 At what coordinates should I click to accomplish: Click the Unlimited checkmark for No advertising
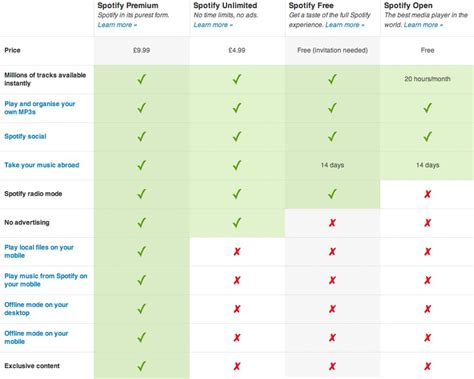click(237, 222)
